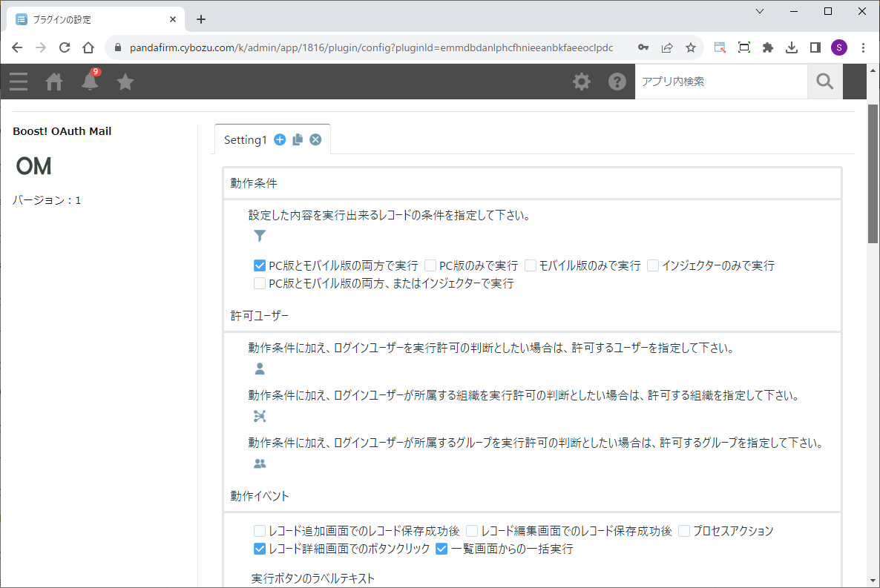Open notifications bell with 9 badge
The image size is (880, 588).
pos(90,82)
